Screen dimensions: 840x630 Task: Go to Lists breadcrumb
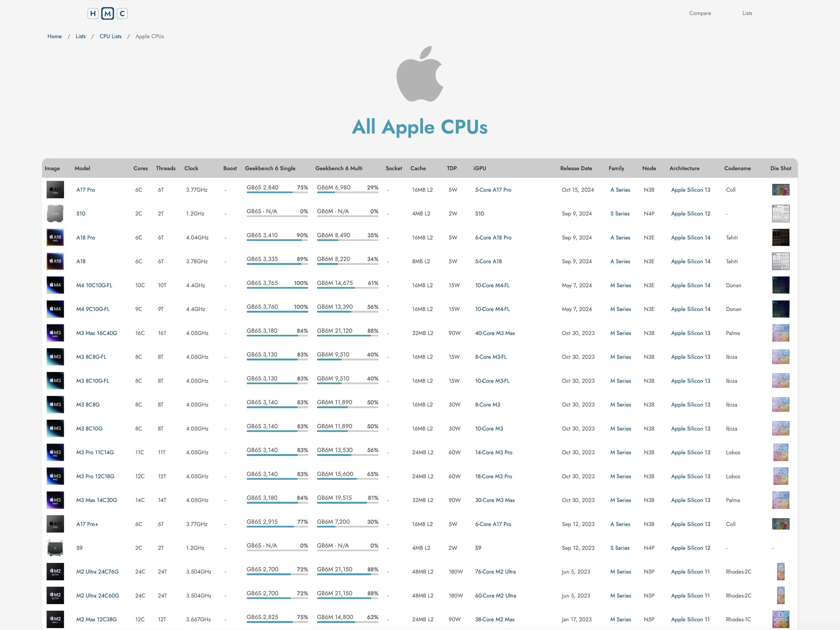point(80,36)
